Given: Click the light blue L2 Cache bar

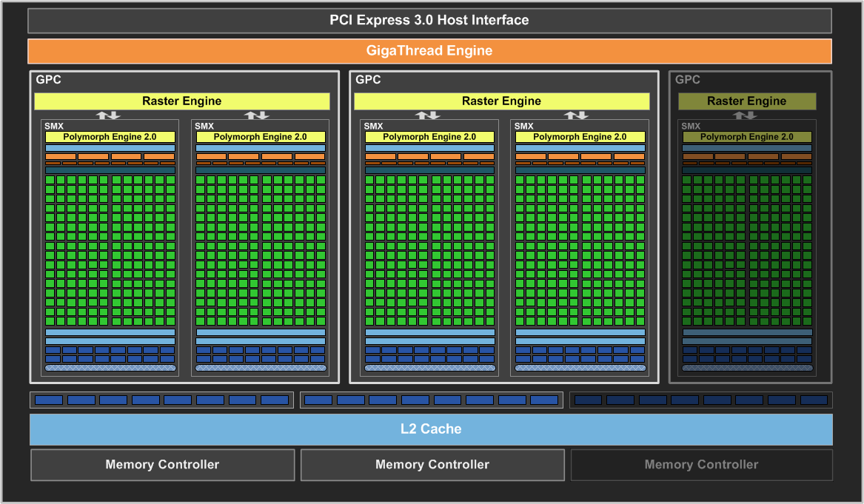Looking at the screenshot, I should pyautogui.click(x=431, y=429).
